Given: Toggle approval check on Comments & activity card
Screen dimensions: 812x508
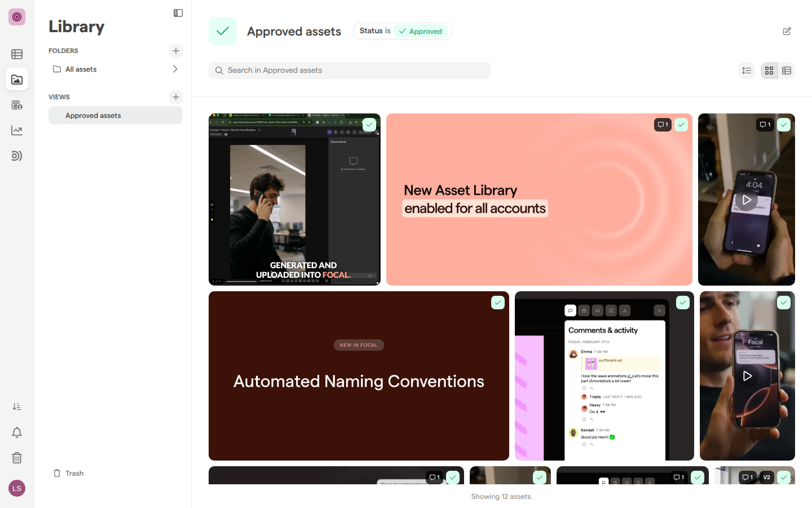Looking at the screenshot, I should 683,303.
